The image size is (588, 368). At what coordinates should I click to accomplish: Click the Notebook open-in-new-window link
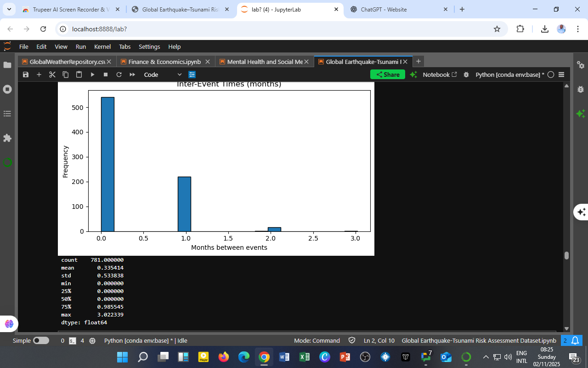point(440,75)
